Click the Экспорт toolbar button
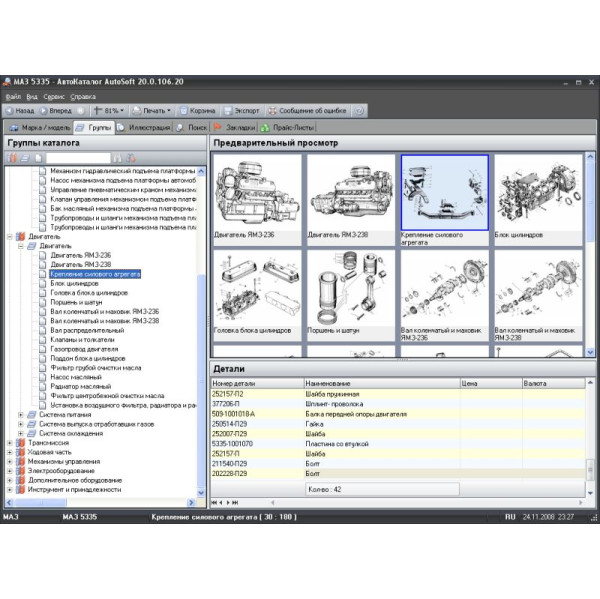Viewport: 600px width, 599px height. point(242,110)
